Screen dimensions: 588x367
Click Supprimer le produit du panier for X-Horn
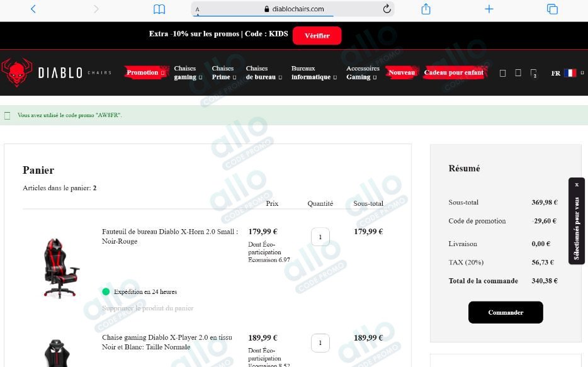point(147,308)
